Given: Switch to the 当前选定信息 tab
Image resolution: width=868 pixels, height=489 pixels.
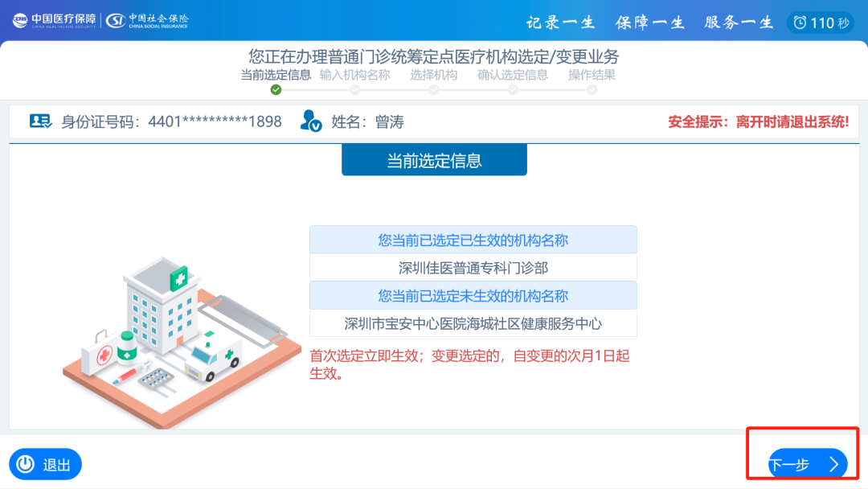Looking at the screenshot, I should [x=434, y=159].
